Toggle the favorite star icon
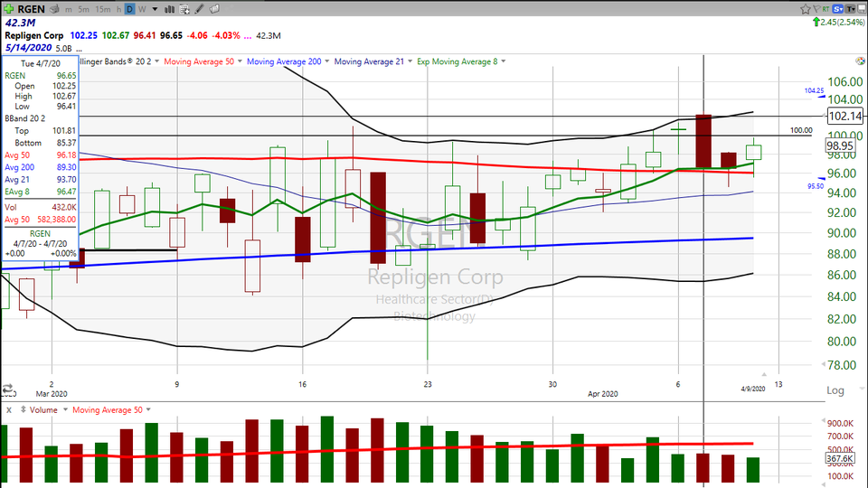Screen dimensions: 868x488 pos(806,9)
